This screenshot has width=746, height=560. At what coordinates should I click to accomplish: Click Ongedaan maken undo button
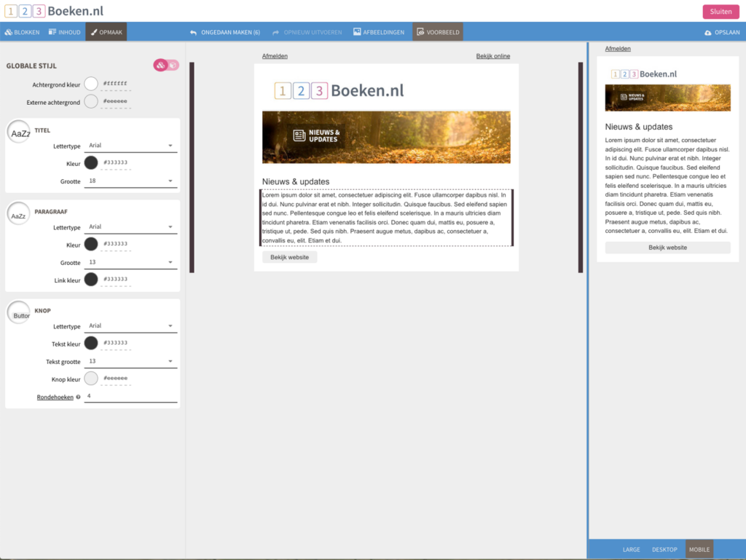pyautogui.click(x=225, y=32)
